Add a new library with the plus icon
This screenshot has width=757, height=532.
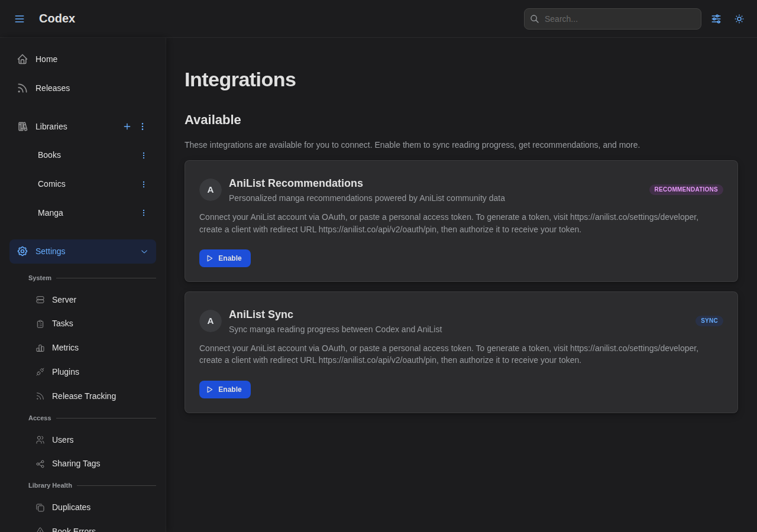point(127,126)
